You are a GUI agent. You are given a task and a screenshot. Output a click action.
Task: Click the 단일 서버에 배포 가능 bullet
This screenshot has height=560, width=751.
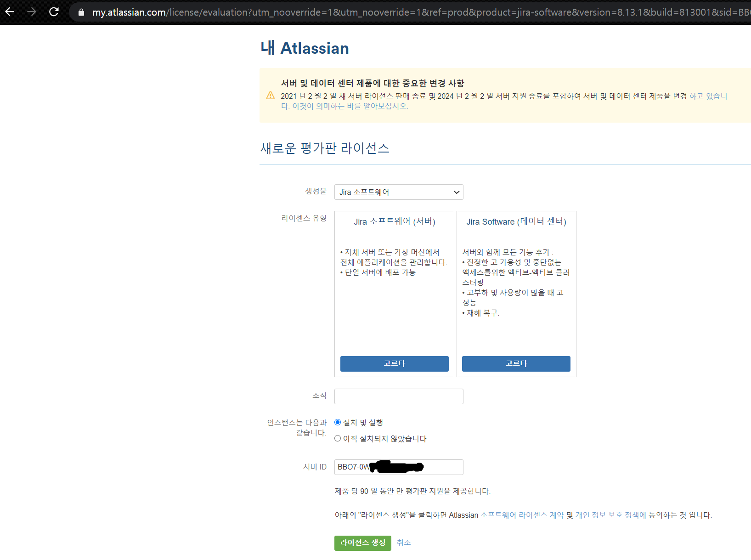379,272
